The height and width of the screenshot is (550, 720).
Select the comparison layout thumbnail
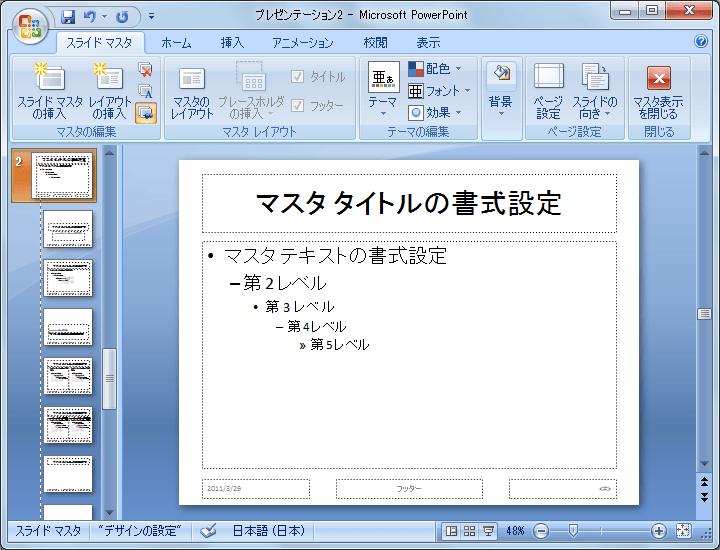[68, 425]
